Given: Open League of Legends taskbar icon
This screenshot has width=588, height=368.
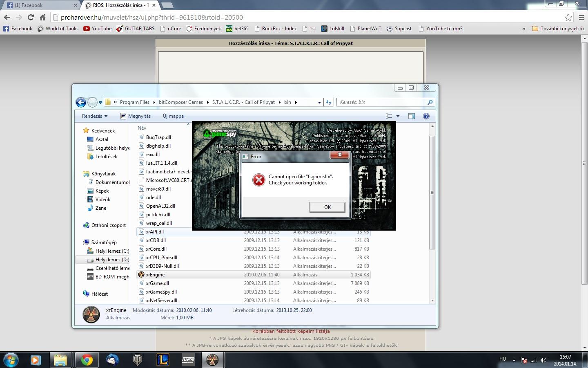Looking at the screenshot, I should tap(163, 360).
